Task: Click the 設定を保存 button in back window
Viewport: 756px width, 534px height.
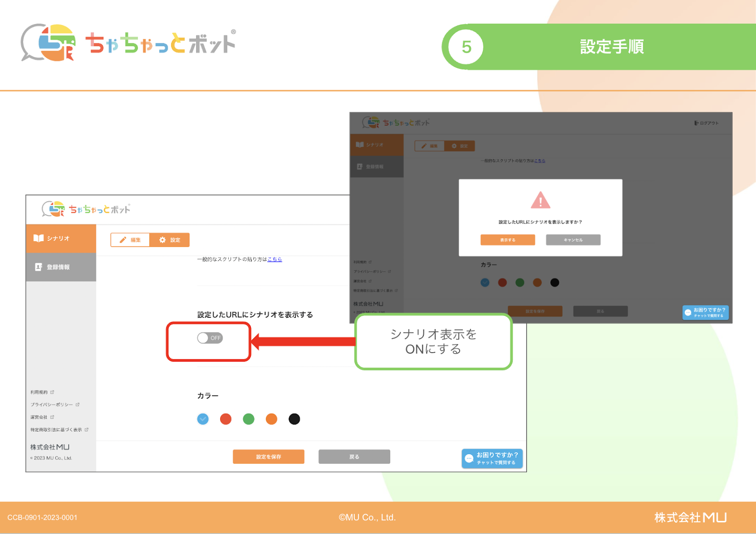Action: point(535,312)
